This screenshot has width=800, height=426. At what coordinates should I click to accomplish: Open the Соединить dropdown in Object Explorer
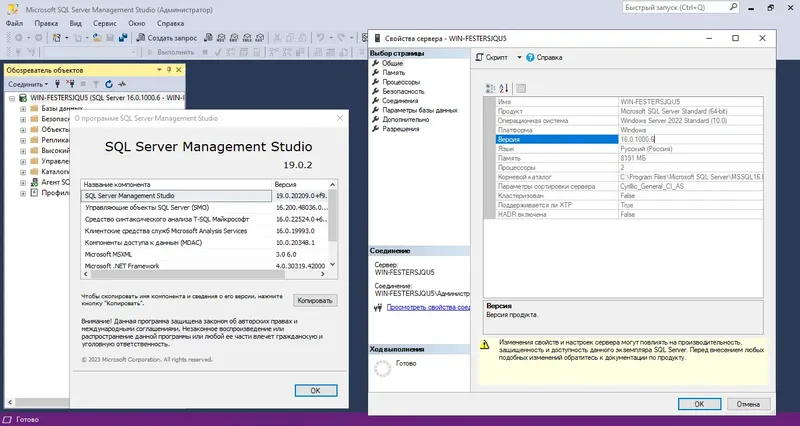pos(28,84)
